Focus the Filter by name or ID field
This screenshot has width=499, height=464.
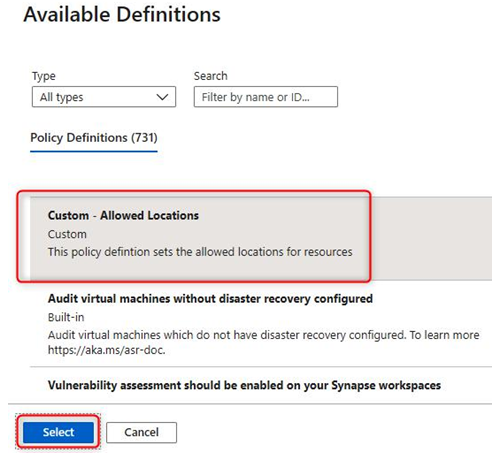[x=266, y=97]
